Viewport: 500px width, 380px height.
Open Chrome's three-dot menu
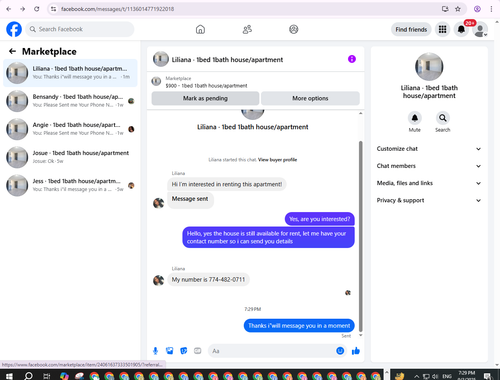491,9
